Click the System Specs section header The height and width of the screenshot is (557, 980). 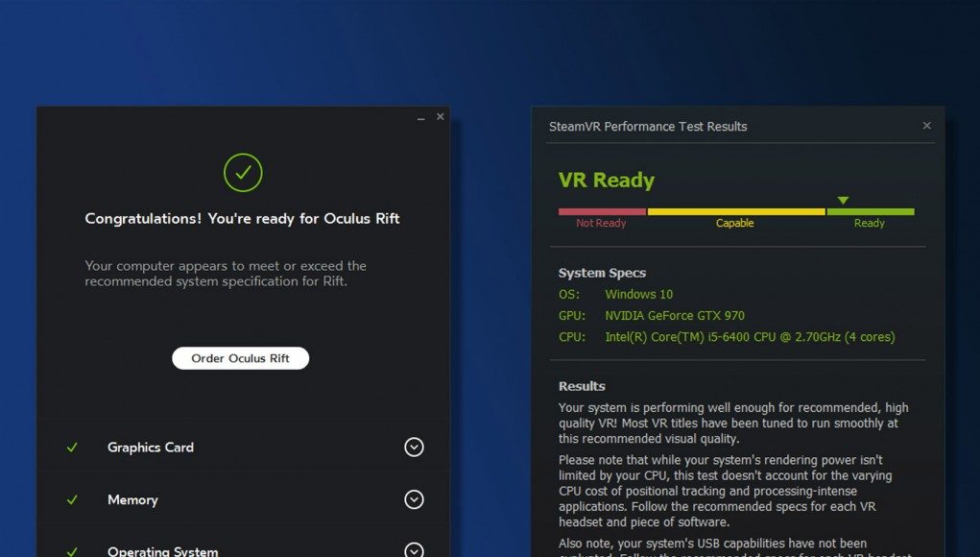coord(603,272)
